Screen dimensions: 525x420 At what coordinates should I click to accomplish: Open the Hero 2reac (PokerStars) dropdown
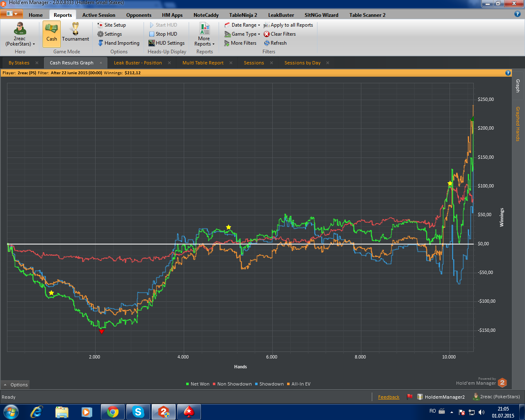[20, 34]
